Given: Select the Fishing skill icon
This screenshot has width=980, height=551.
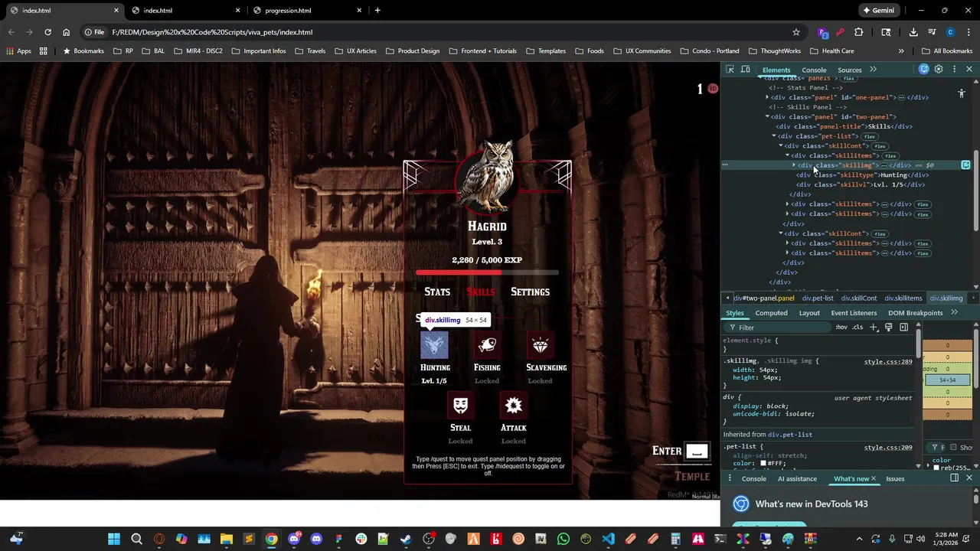Looking at the screenshot, I should coord(487,345).
